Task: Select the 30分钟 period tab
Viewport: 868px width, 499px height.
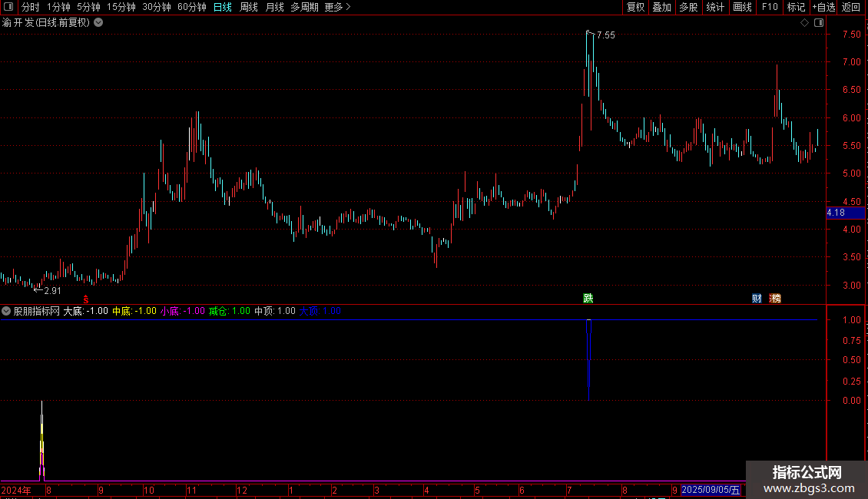Action: 156,7
